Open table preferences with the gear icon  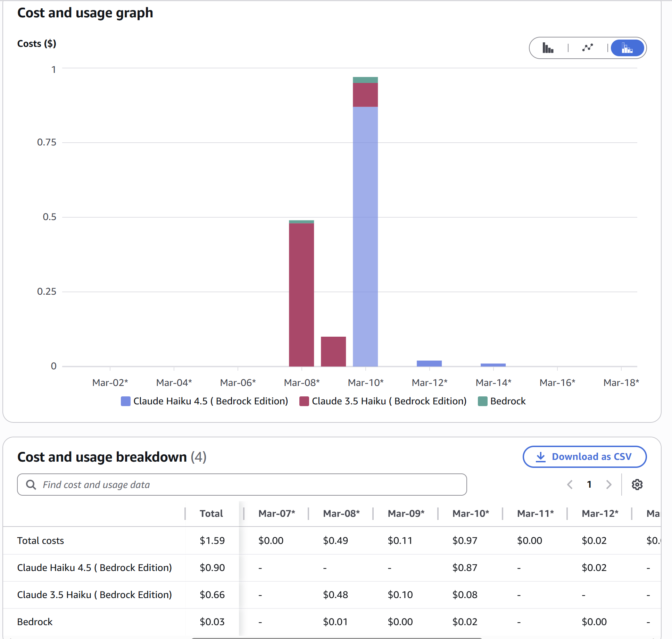(637, 485)
